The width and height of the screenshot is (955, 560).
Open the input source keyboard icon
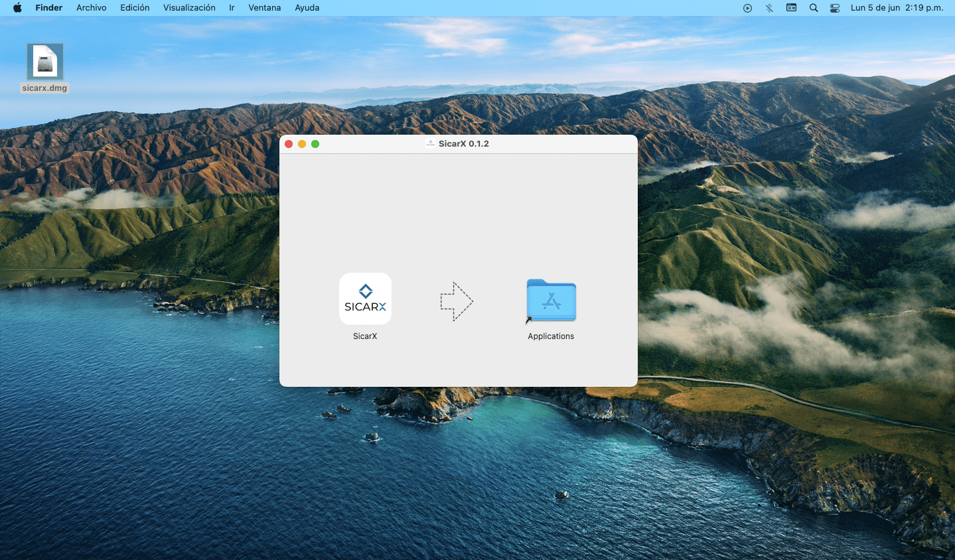click(791, 7)
